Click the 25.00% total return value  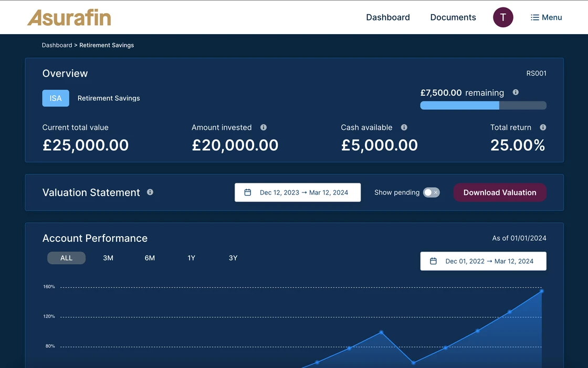pos(518,145)
